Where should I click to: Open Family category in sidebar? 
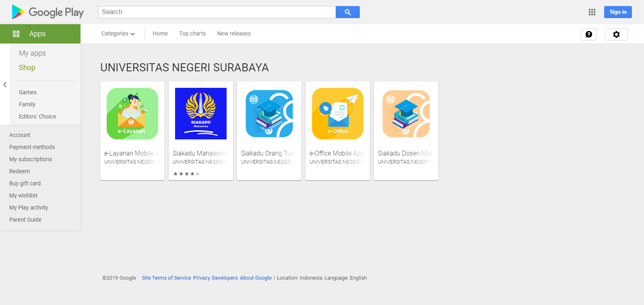click(x=27, y=104)
